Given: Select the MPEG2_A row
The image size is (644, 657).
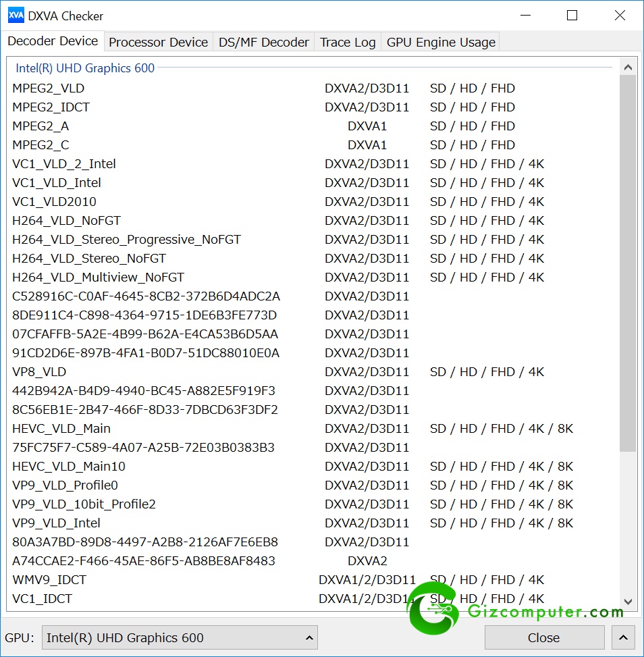Looking at the screenshot, I should click(312, 126).
